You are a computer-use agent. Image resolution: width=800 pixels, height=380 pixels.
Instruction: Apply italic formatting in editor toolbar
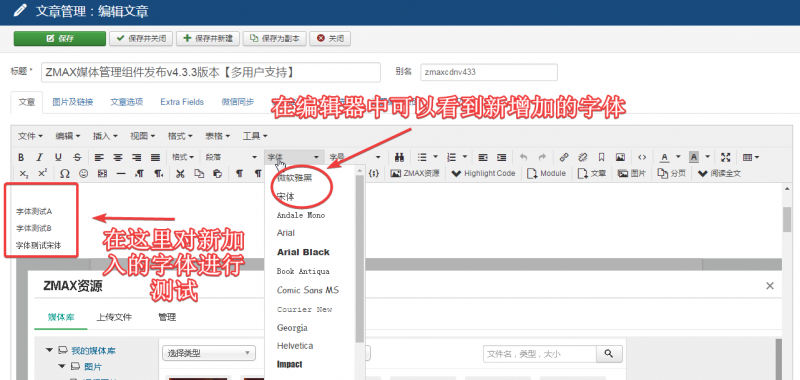tap(40, 157)
